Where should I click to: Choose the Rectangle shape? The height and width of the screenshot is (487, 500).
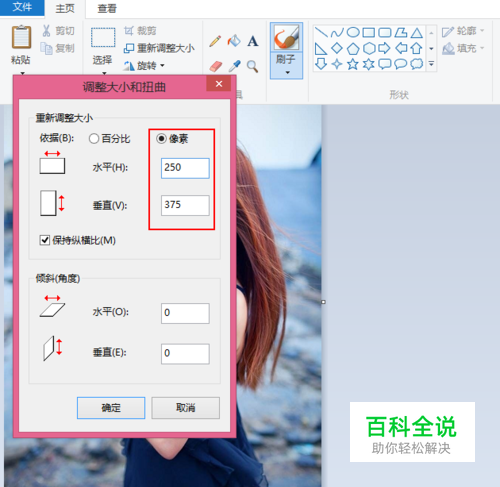[x=369, y=32]
